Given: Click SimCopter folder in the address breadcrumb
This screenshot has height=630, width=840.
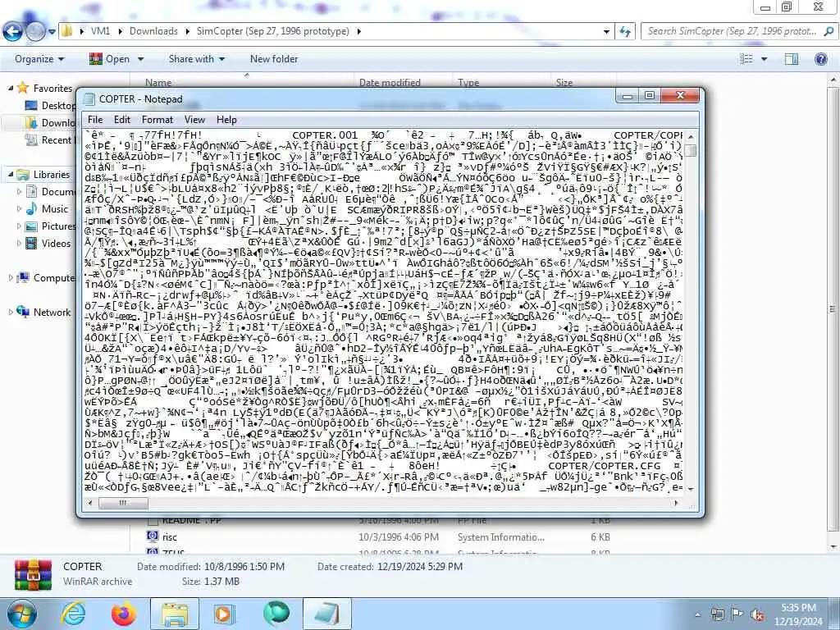Looking at the screenshot, I should click(x=272, y=31).
